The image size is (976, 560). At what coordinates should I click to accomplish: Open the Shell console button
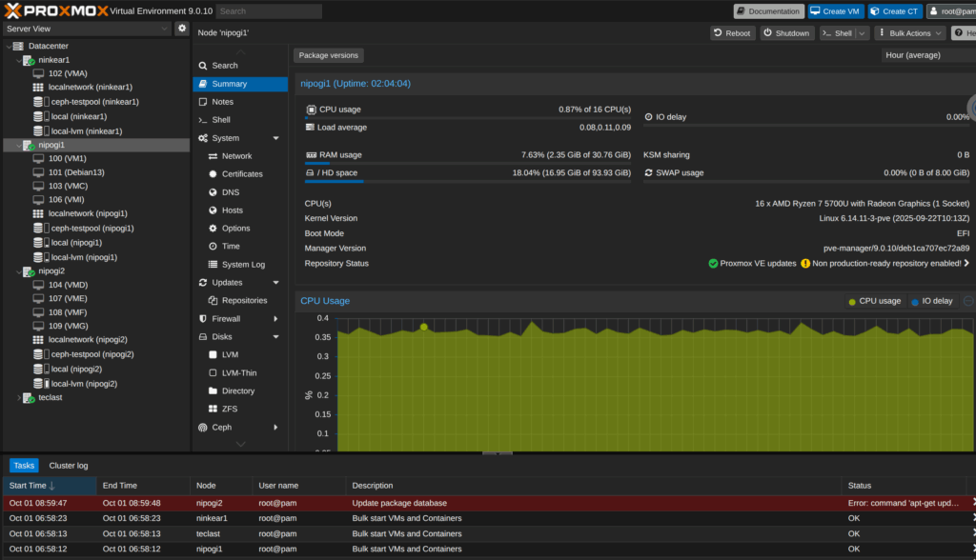tap(837, 33)
